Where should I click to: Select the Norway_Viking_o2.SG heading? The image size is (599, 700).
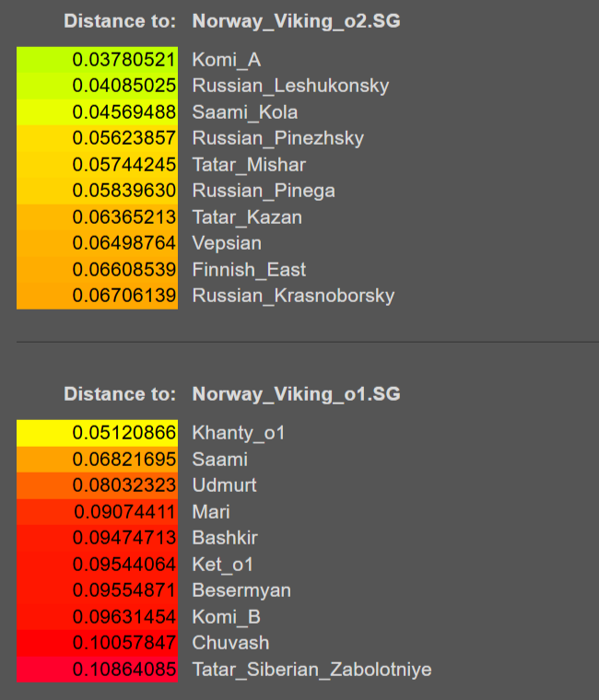pos(296,21)
